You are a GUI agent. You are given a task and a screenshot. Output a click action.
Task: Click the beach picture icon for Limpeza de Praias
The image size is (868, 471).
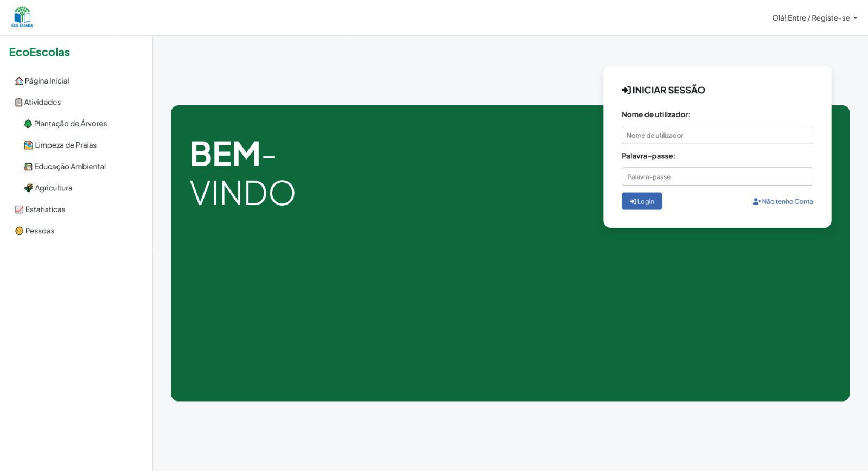pos(29,145)
